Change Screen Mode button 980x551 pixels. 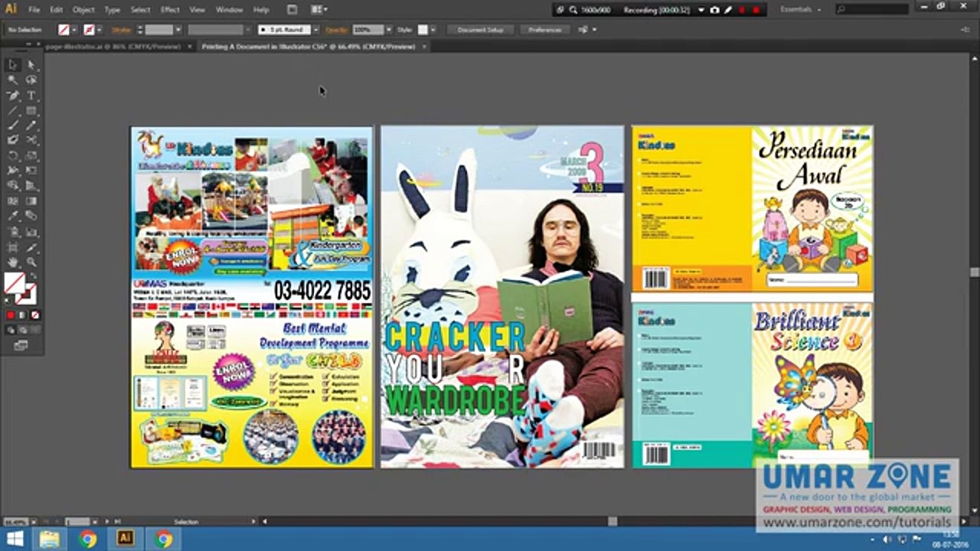(x=21, y=346)
